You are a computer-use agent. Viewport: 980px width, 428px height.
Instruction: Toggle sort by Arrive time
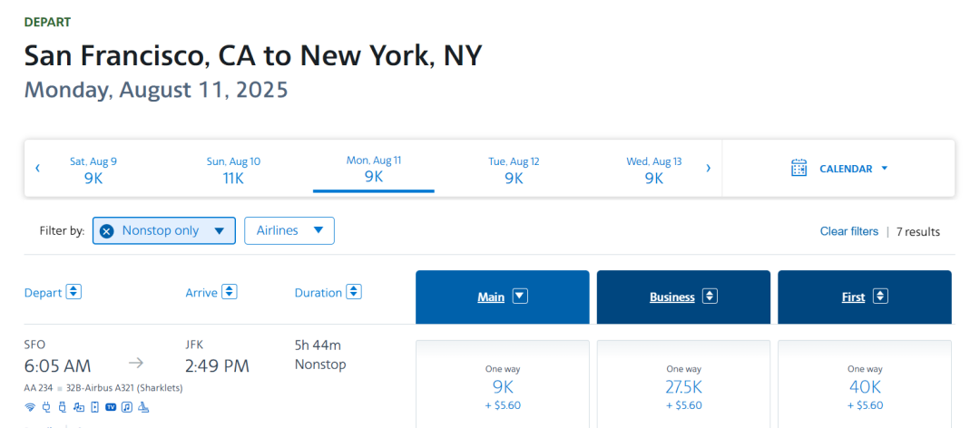tap(230, 292)
